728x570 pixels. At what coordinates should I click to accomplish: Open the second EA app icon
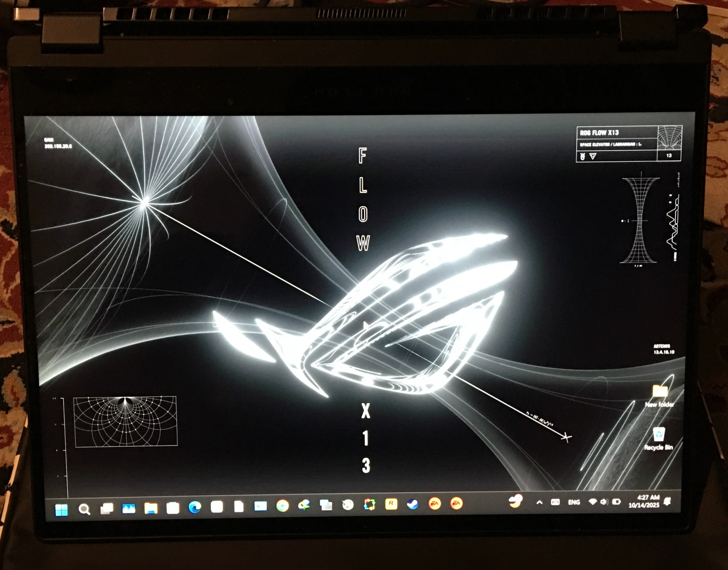456,503
